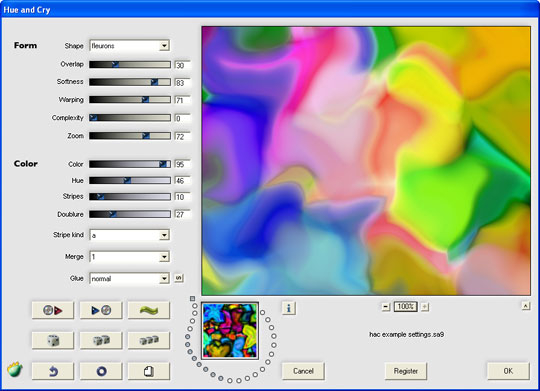Click the undo curved arrow button
The height and width of the screenshot is (391, 540).
coord(53,371)
